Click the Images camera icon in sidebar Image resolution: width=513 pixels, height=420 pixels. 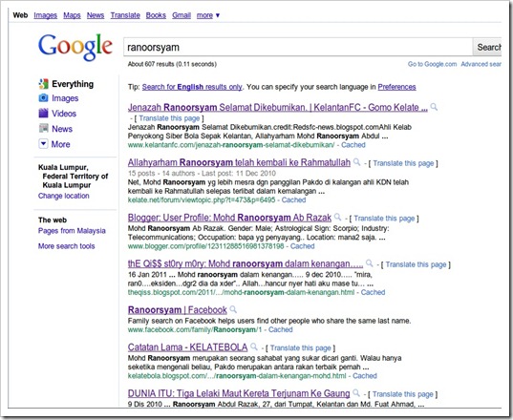pos(43,97)
